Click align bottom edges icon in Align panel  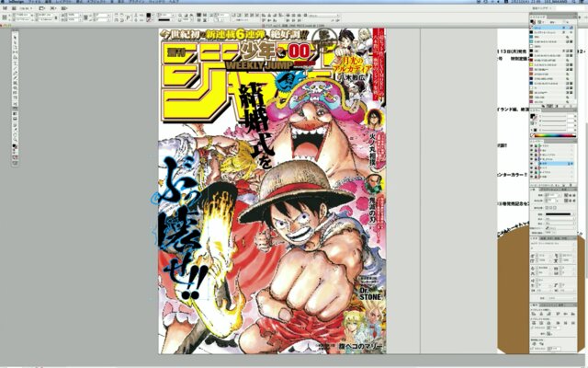pyautogui.click(x=573, y=314)
